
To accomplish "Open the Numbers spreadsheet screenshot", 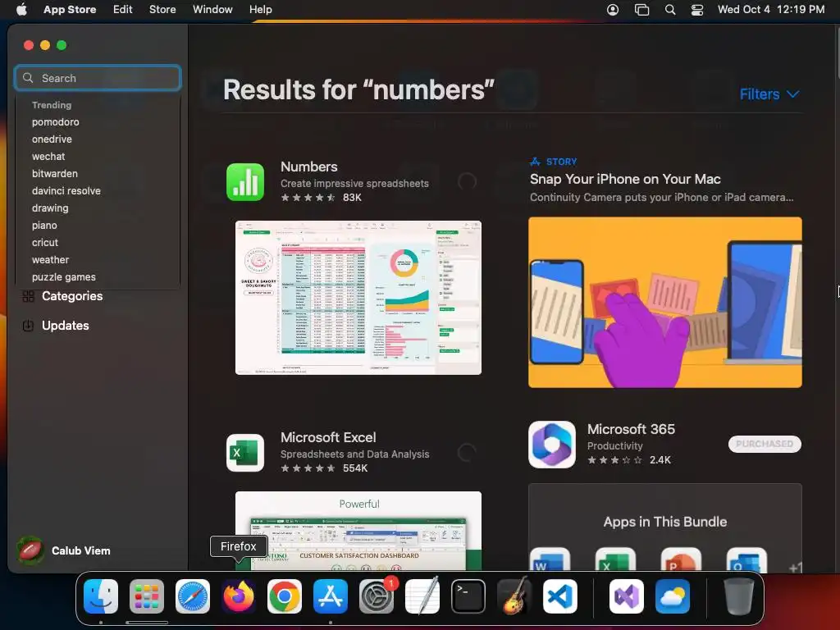I will pos(358,298).
